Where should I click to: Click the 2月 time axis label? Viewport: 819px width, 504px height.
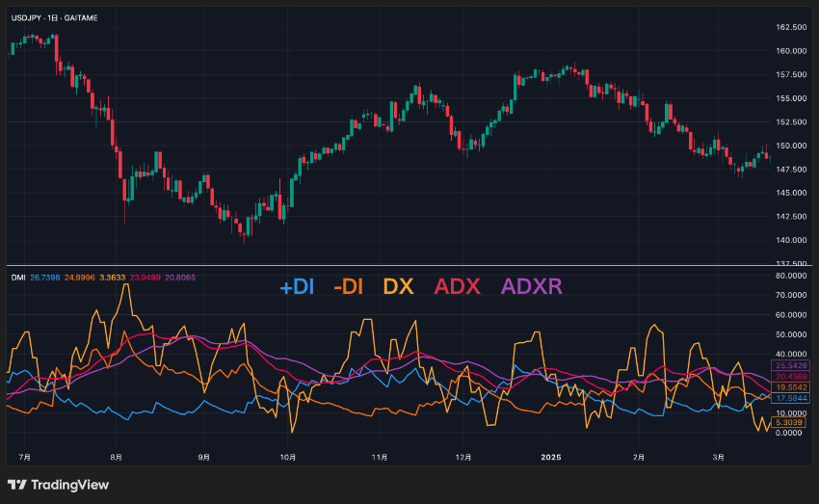(x=638, y=458)
